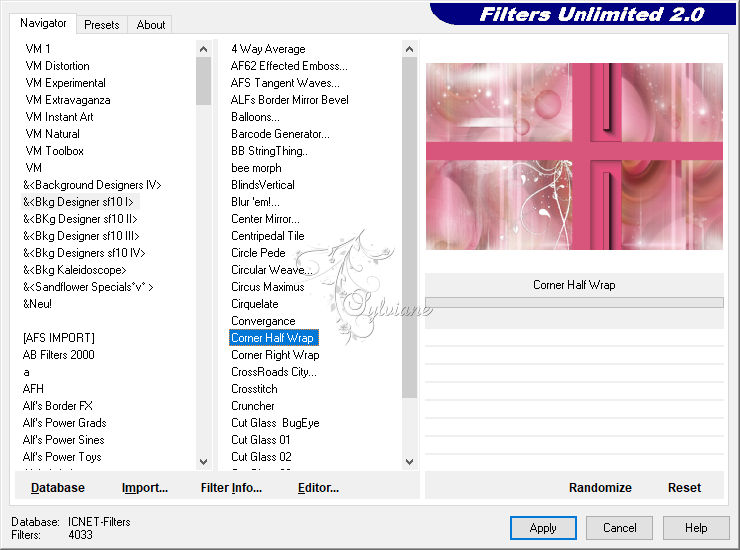Click the Database button

[58, 488]
